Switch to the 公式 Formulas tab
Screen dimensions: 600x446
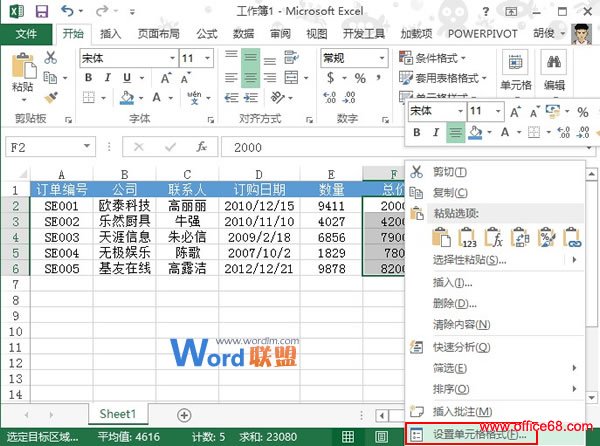pyautogui.click(x=207, y=34)
